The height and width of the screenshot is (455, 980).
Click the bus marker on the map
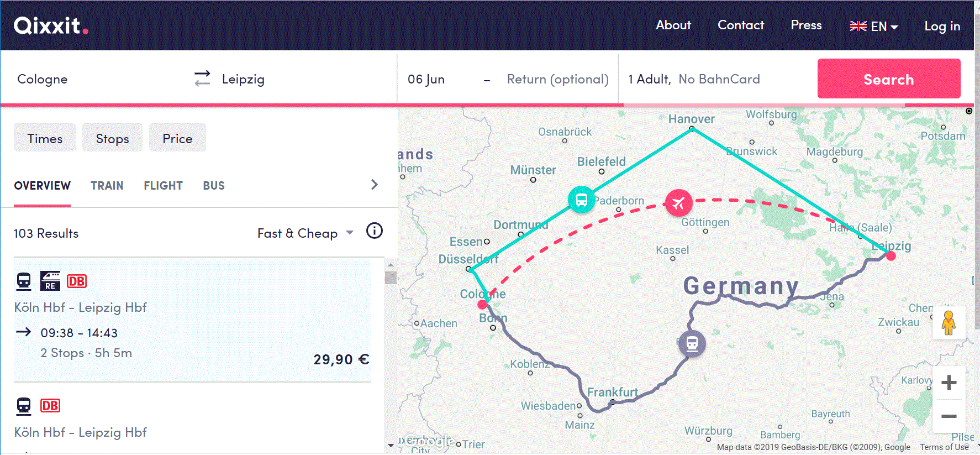[581, 200]
